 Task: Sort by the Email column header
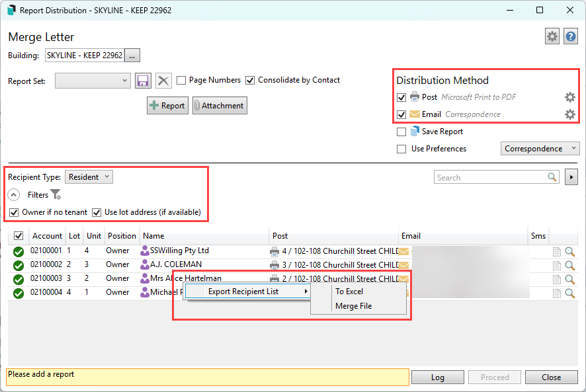463,236
